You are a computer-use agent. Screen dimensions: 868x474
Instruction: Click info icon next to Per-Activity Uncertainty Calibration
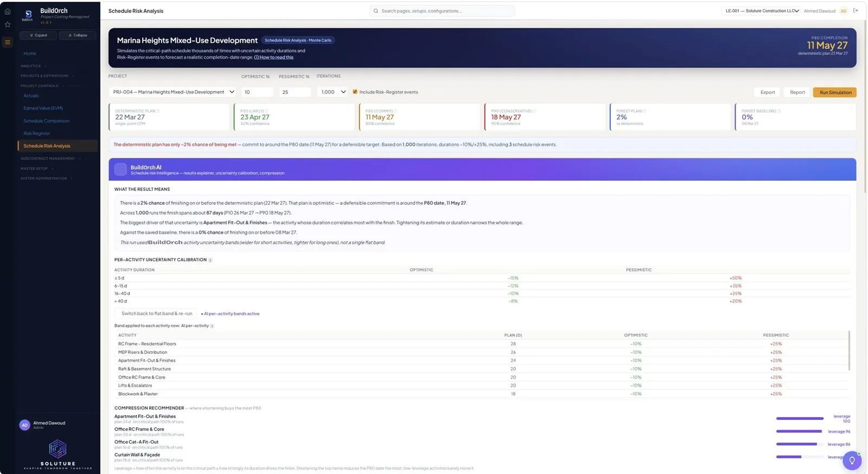pyautogui.click(x=210, y=260)
